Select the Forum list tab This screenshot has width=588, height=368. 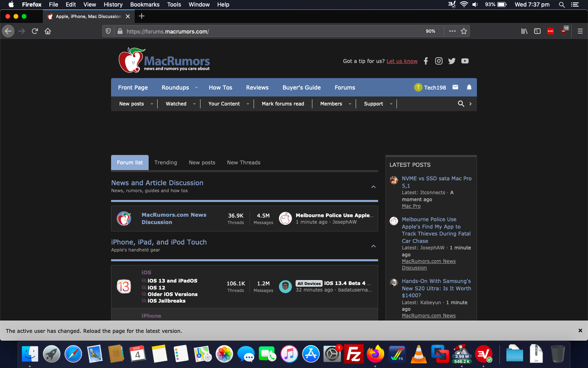[130, 162]
